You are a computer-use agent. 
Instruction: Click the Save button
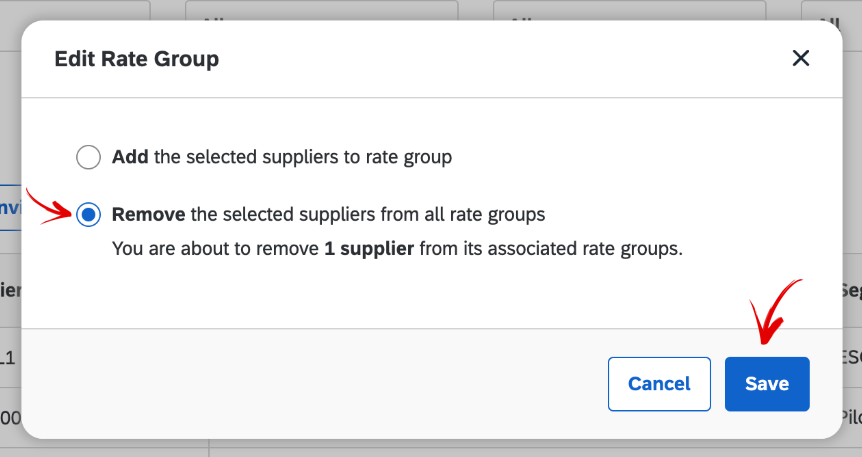tap(767, 384)
